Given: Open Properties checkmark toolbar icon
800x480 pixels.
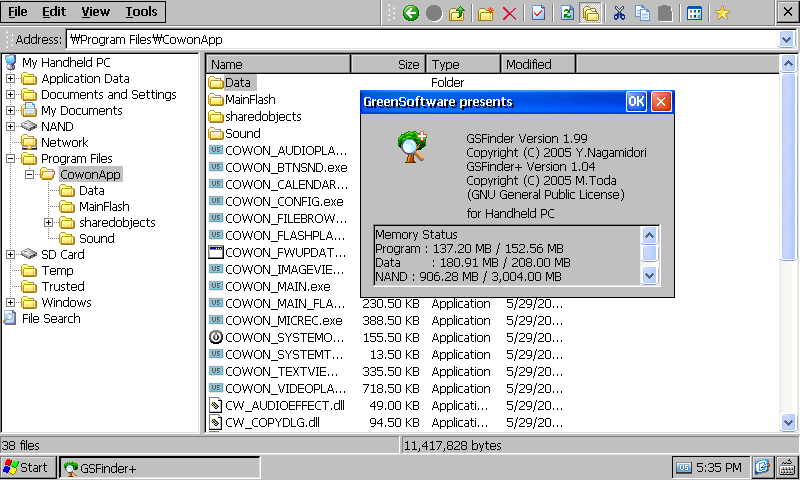Looking at the screenshot, I should pos(538,13).
